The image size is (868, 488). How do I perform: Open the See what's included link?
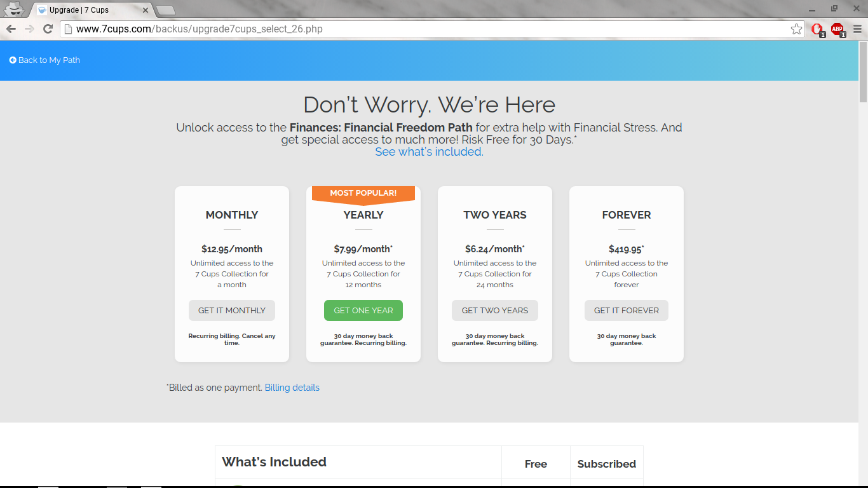click(429, 152)
